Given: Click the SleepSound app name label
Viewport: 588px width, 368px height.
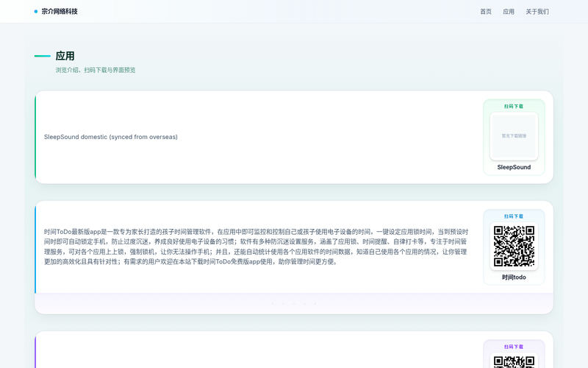Looking at the screenshot, I should tap(514, 167).
